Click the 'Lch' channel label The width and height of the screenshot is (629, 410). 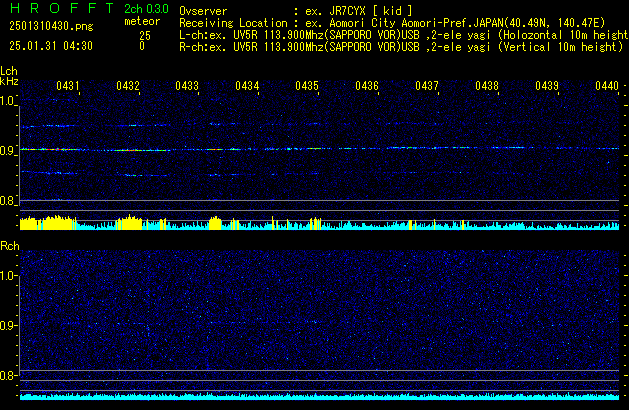click(x=9, y=71)
